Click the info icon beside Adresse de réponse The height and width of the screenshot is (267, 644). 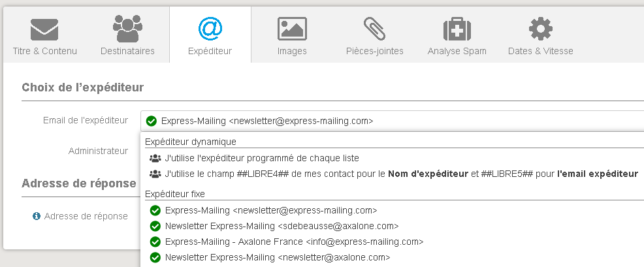point(37,216)
